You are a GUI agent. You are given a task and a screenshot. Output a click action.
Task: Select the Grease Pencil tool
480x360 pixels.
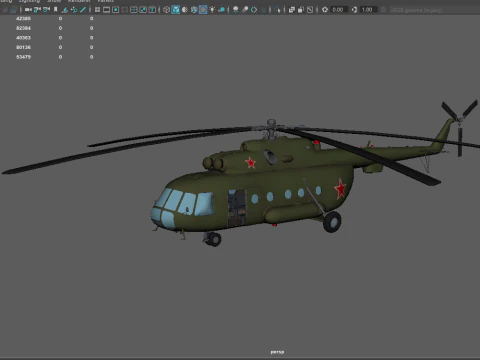click(83, 10)
